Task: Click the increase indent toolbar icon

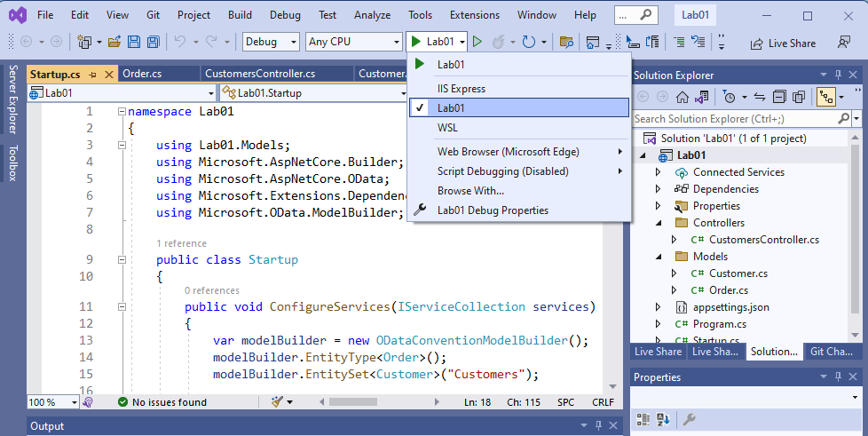Action: coord(679,42)
